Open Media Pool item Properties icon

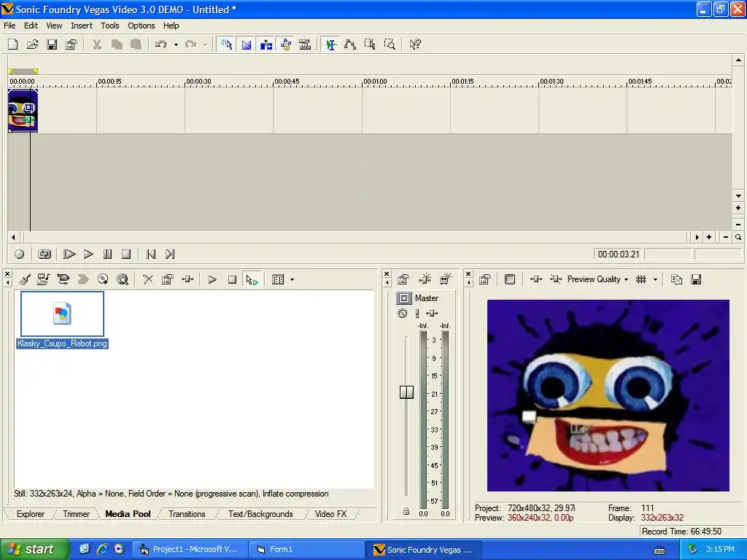click(x=167, y=279)
